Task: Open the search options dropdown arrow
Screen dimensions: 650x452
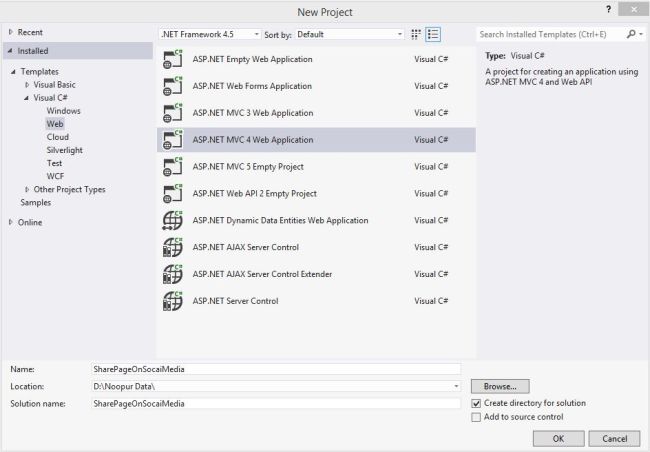Action: click(641, 34)
